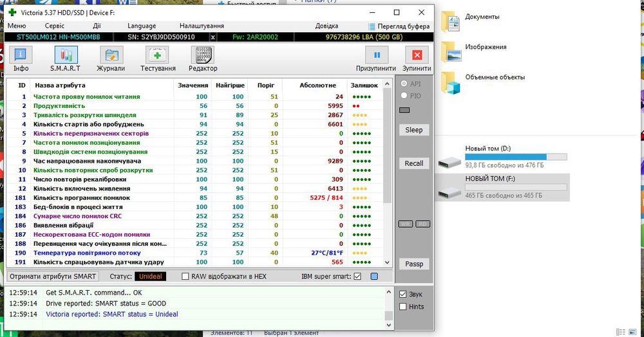Open the Інфо drive information tool
Image resolution: width=644 pixels, height=337 pixels.
[x=21, y=55]
